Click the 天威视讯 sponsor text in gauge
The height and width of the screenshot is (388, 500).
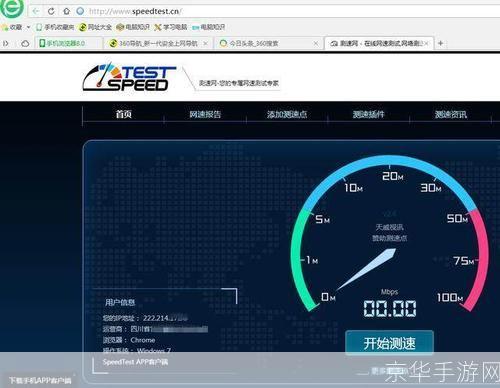pos(389,227)
